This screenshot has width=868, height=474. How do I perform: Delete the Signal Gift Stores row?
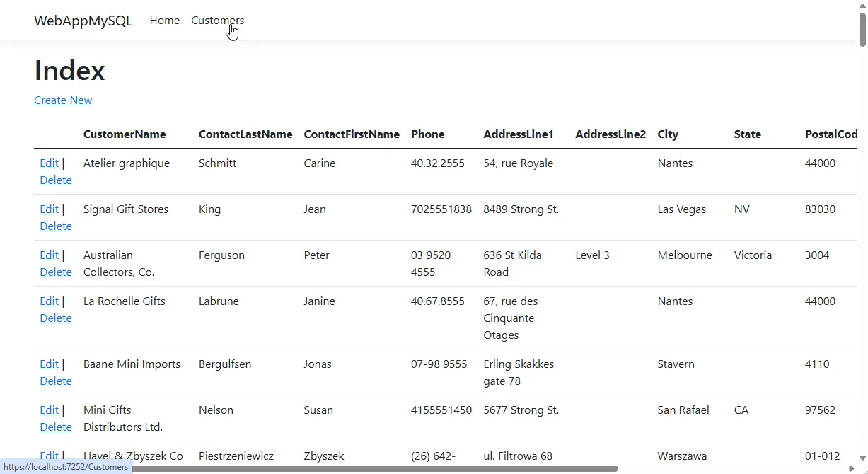(55, 226)
